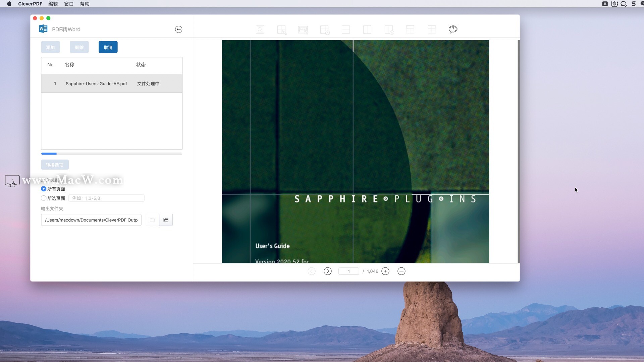The image size is (644, 362).
Task: Open the CleverPDF menu
Action: [30, 4]
